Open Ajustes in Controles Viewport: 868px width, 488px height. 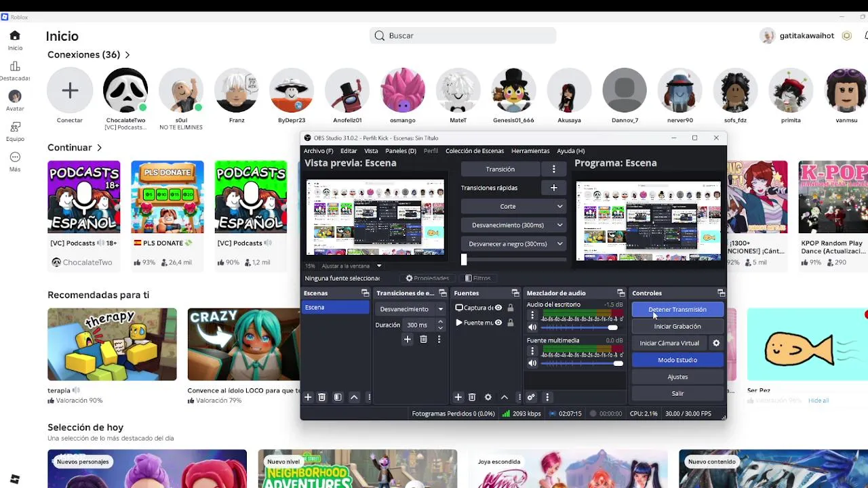(x=677, y=377)
